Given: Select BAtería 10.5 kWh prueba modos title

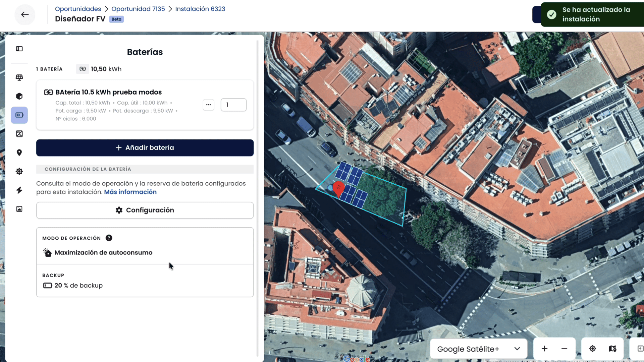Looking at the screenshot, I should 108,92.
